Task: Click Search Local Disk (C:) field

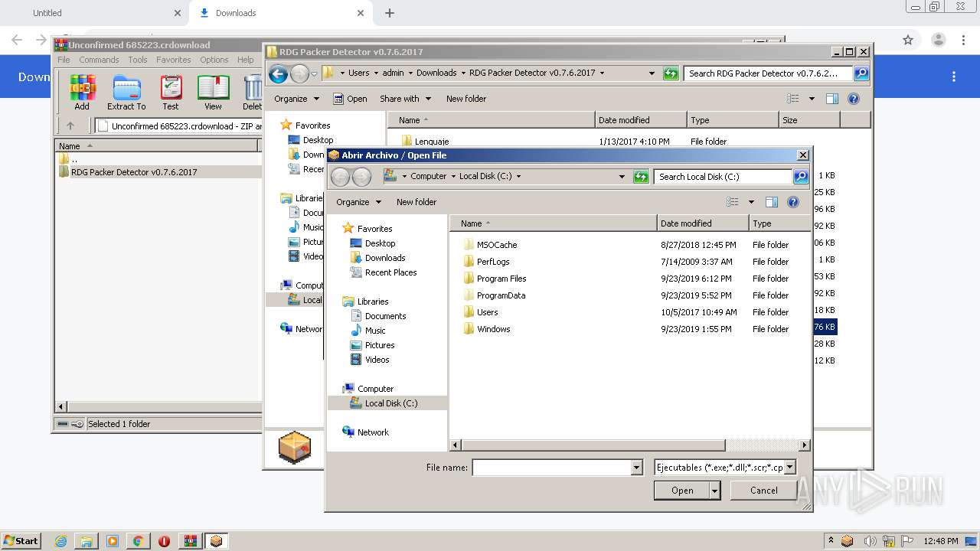Action: (723, 177)
